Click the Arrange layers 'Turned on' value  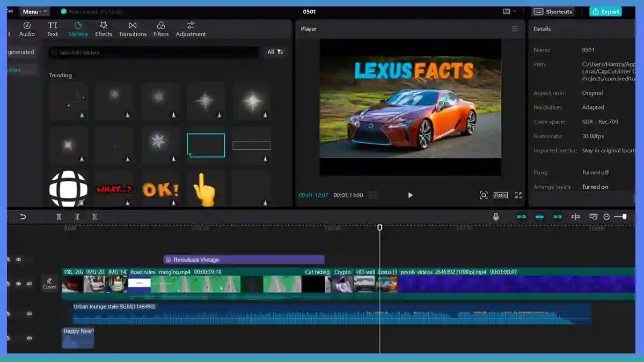pyautogui.click(x=595, y=187)
